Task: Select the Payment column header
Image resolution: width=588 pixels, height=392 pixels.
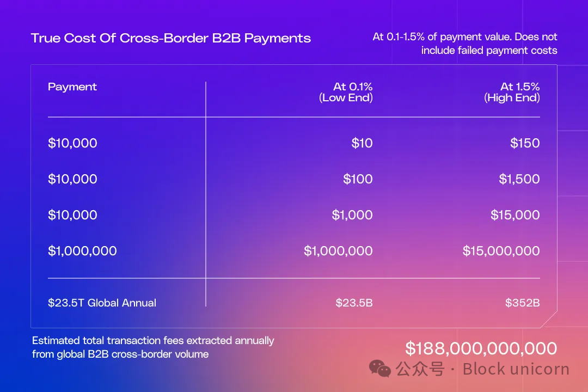Action: (x=72, y=87)
